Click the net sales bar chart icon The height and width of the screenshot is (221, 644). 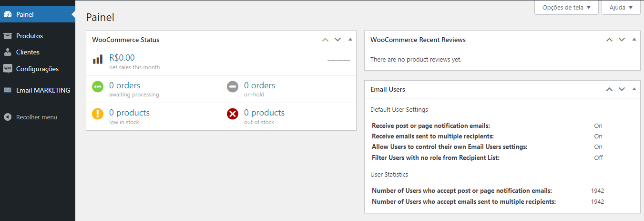click(98, 59)
